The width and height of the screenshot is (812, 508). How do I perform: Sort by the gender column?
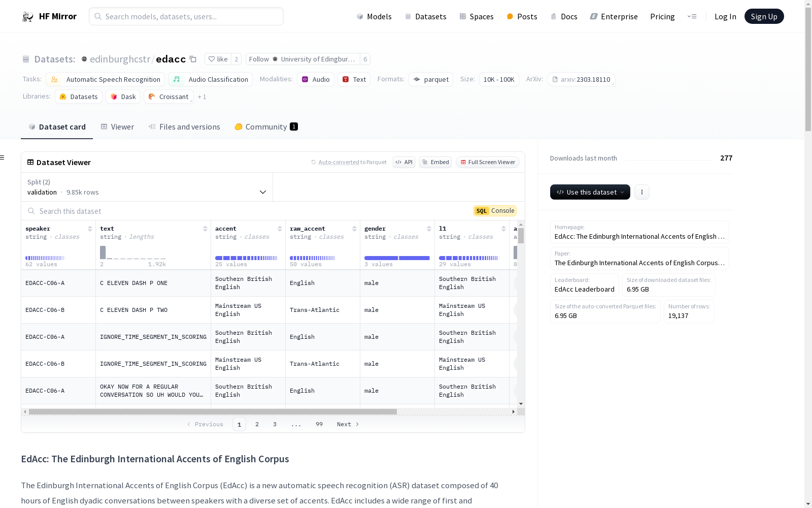(x=429, y=229)
